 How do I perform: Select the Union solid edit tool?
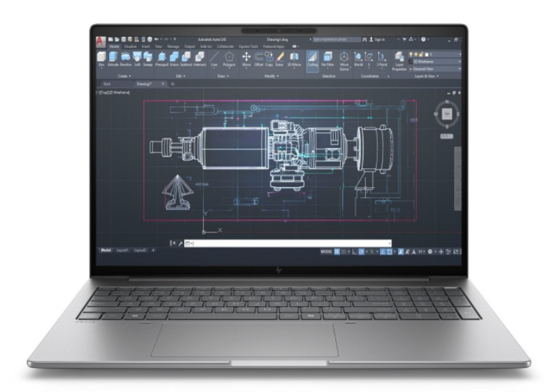(x=175, y=58)
